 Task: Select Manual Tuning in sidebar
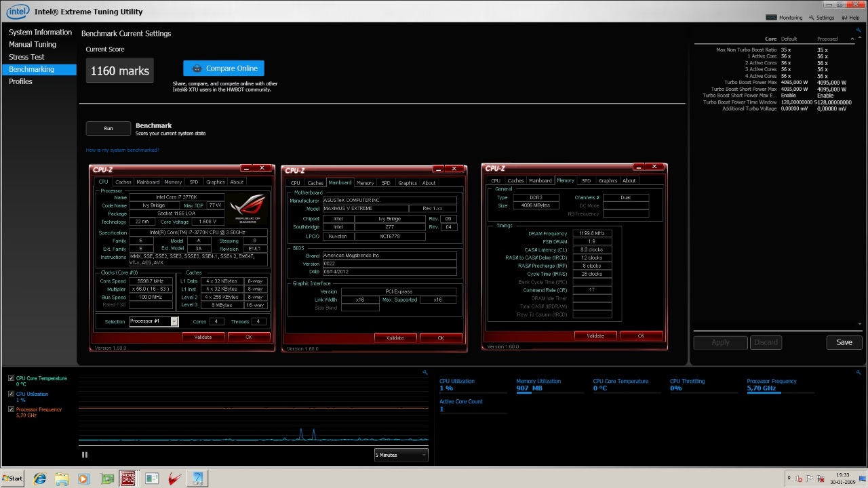click(33, 45)
